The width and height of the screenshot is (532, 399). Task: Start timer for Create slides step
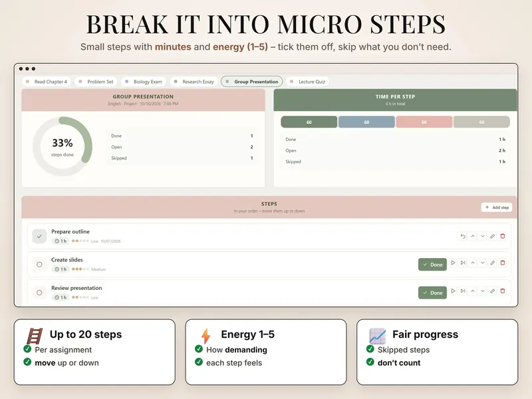[x=453, y=263]
